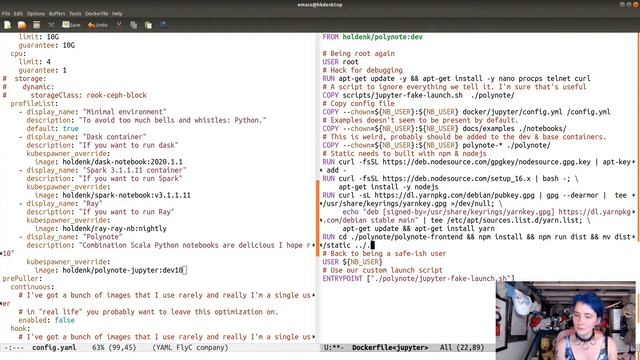Click the '# Static needs to built' comment
This screenshot has width=640, height=360.
point(404,153)
